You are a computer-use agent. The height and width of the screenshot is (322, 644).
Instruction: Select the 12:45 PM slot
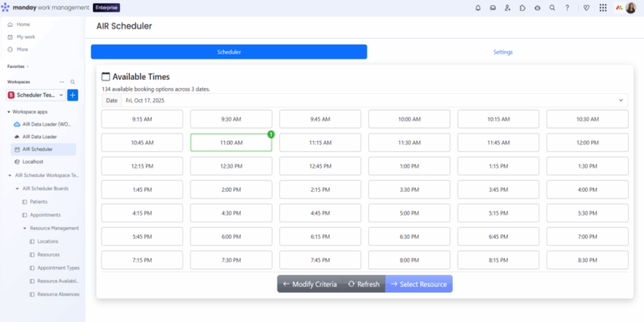coord(320,166)
